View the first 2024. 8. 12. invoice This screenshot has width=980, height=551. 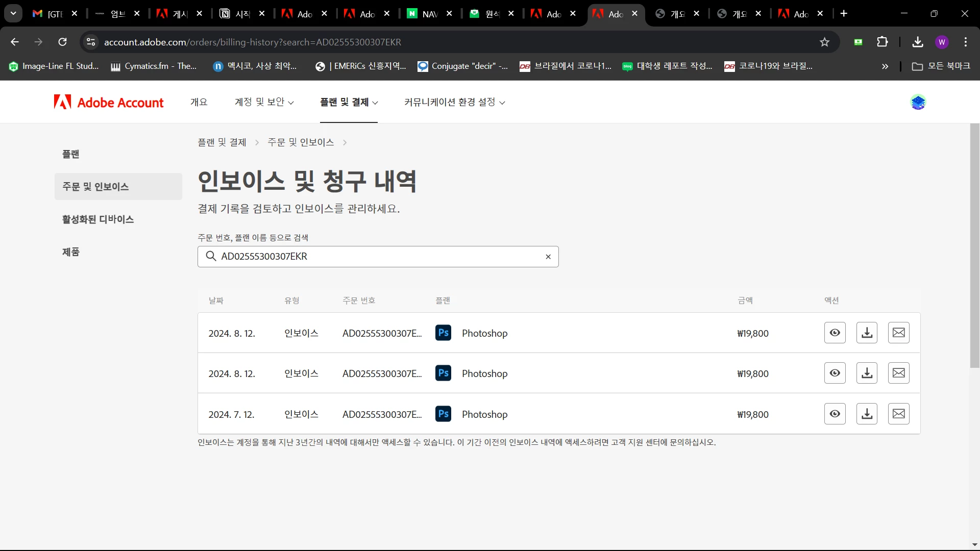pyautogui.click(x=835, y=333)
